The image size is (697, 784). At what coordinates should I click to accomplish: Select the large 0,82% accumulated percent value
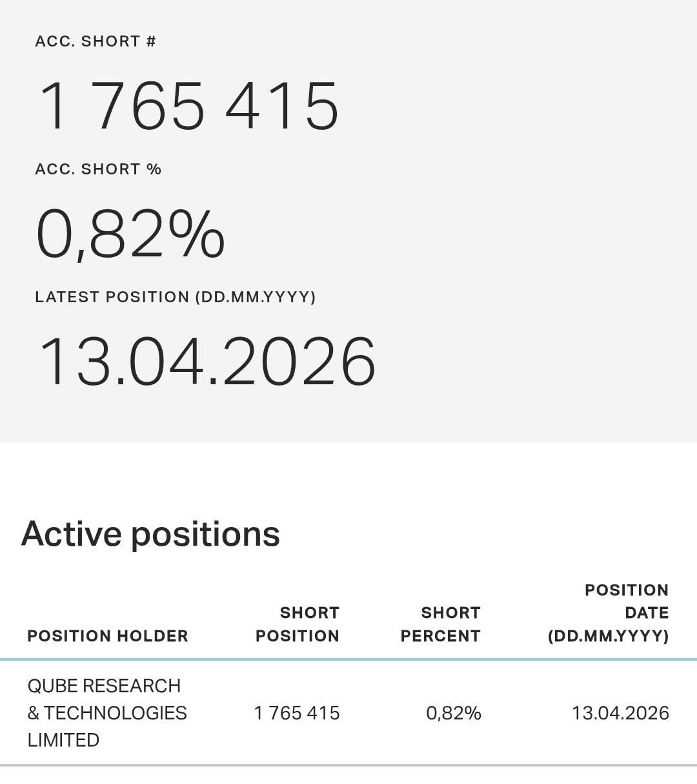[130, 234]
